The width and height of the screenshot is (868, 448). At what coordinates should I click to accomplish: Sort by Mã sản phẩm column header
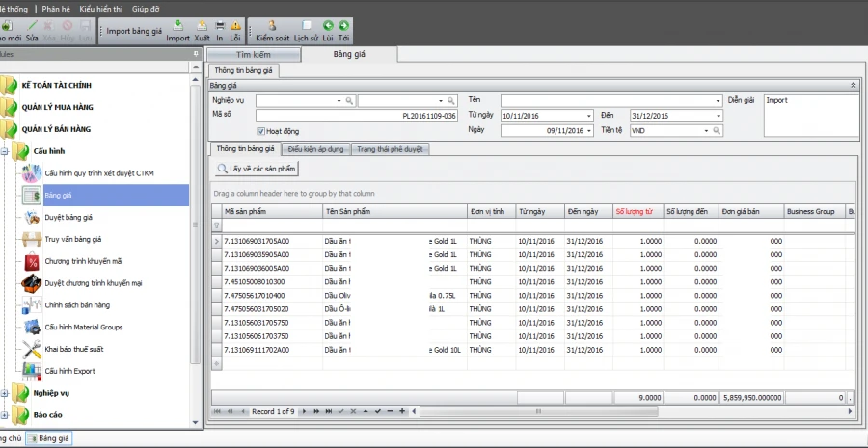click(x=272, y=212)
